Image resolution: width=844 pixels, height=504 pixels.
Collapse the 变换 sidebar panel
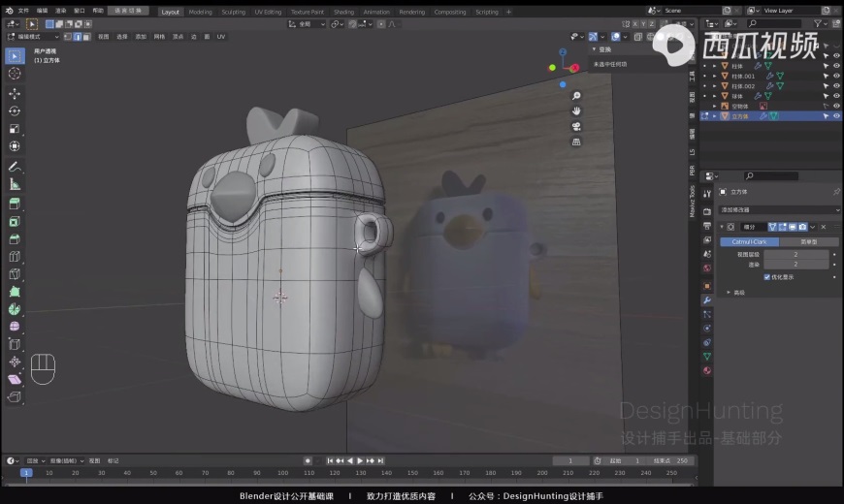tap(595, 49)
